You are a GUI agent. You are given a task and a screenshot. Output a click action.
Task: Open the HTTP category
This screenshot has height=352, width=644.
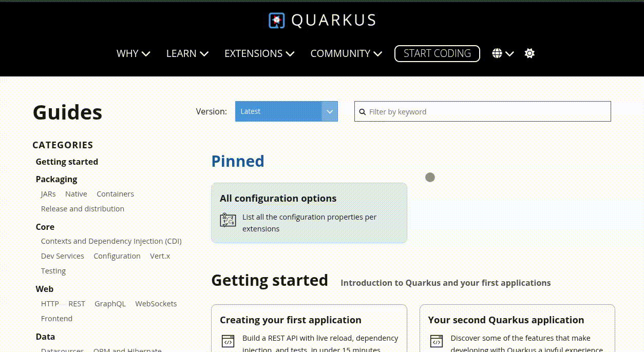(50, 304)
